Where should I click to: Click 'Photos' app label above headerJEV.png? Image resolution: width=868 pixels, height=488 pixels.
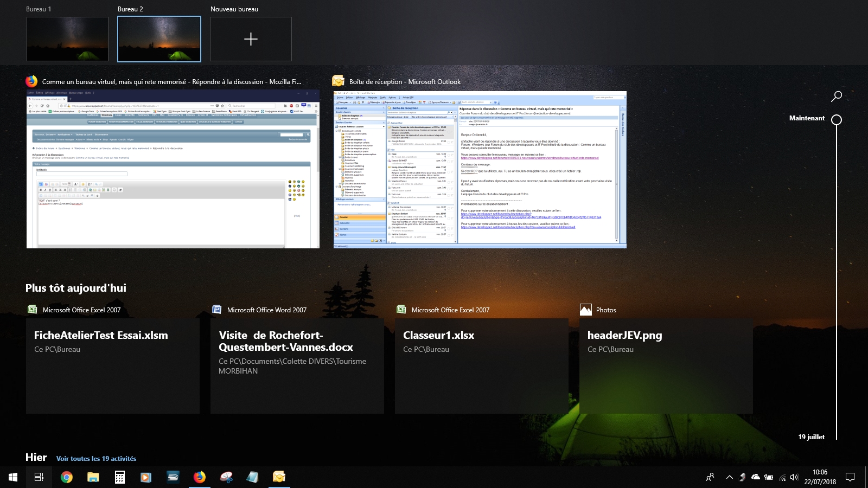606,310
